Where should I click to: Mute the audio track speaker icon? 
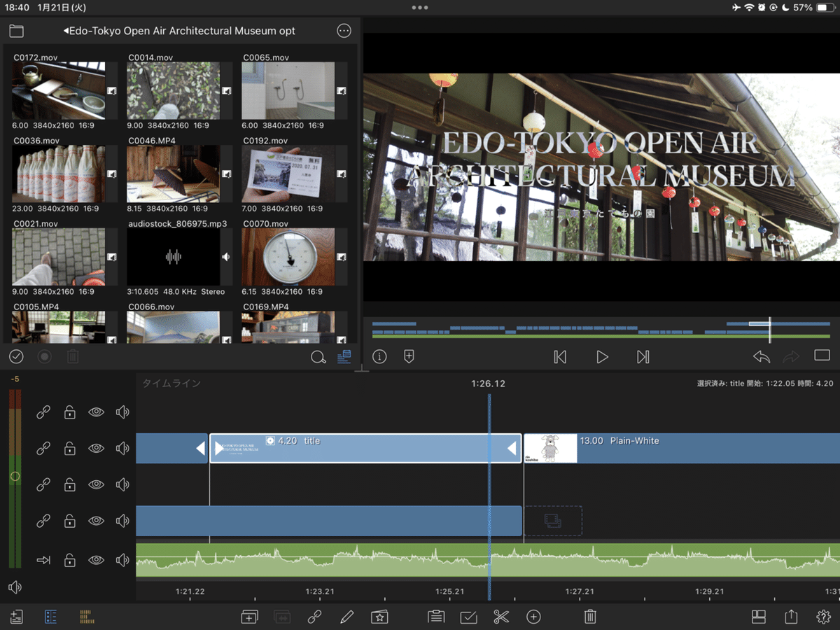coord(122,560)
